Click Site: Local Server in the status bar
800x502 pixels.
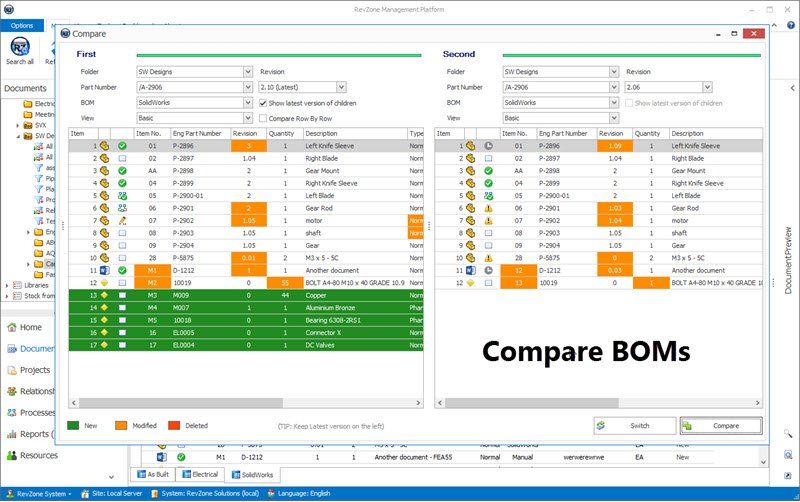pos(112,494)
